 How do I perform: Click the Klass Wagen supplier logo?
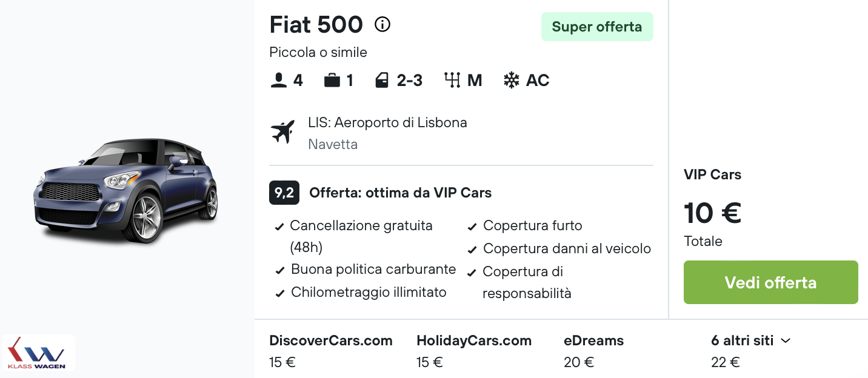pyautogui.click(x=38, y=353)
